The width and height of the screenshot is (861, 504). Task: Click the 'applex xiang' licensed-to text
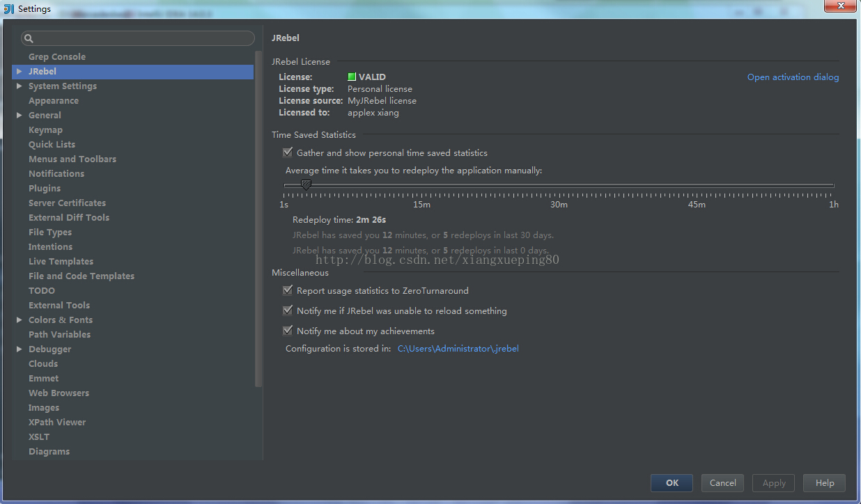click(373, 113)
